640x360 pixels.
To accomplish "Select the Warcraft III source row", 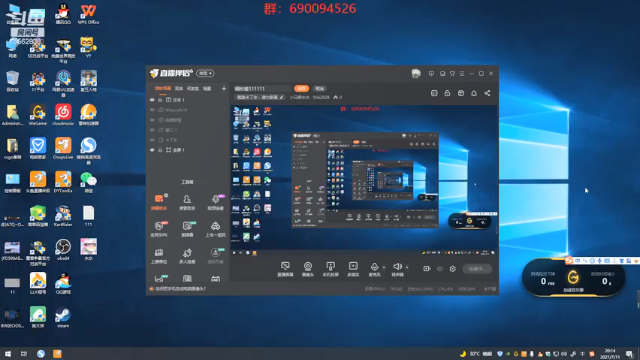I will [188, 110].
